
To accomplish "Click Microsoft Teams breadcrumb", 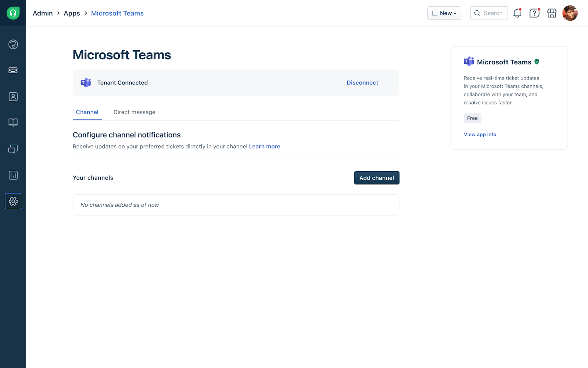I will 117,13.
